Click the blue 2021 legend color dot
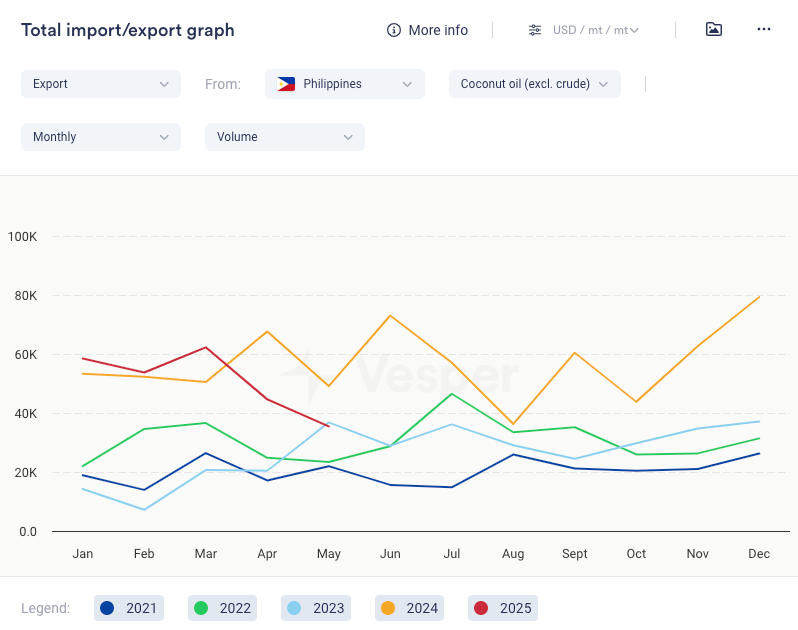The height and width of the screenshot is (630, 798). click(x=108, y=608)
